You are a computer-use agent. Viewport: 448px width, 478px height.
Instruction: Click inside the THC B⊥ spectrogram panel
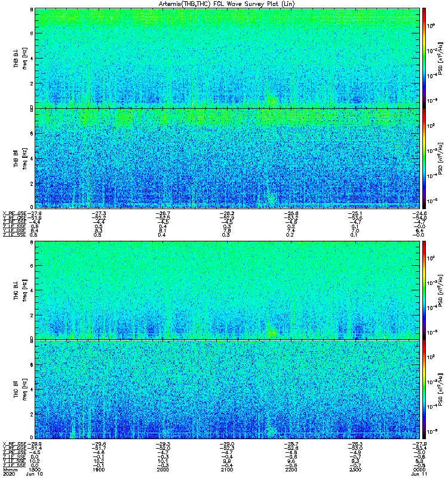[227, 290]
